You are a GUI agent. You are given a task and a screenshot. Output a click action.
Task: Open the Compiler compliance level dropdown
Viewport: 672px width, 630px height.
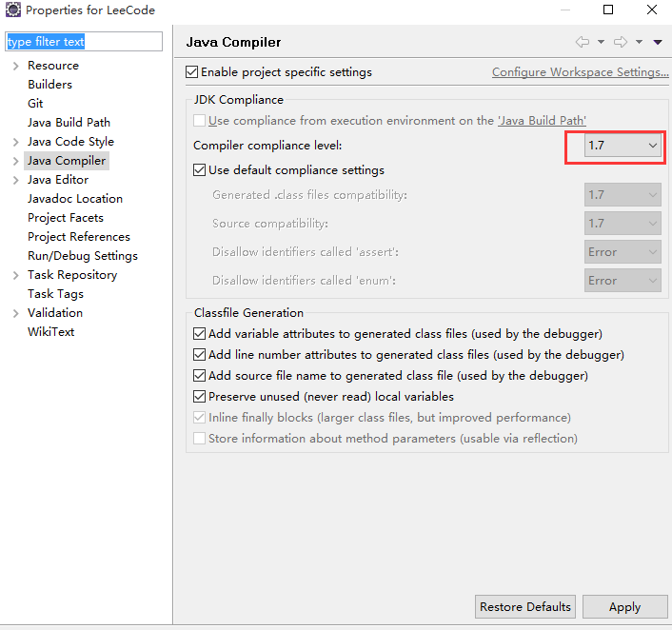click(623, 146)
